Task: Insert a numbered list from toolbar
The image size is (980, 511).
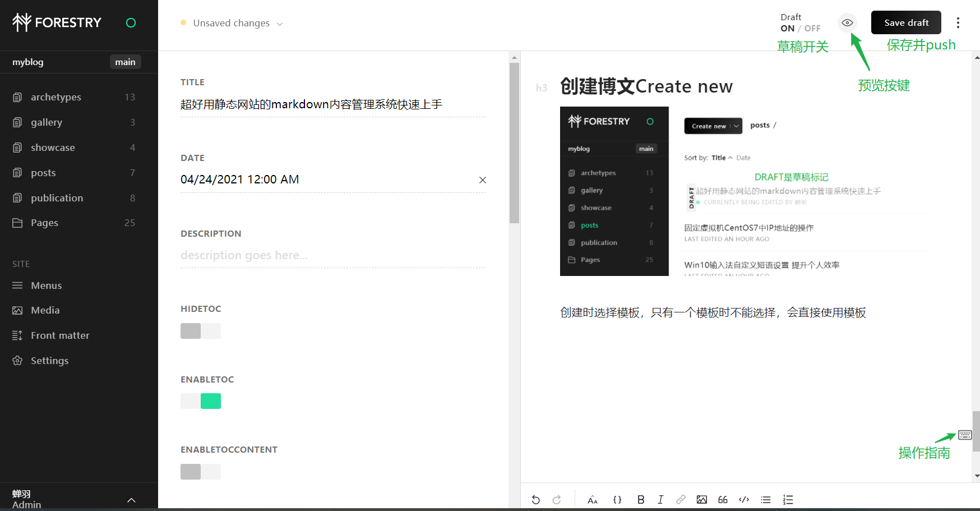Action: 788,499
